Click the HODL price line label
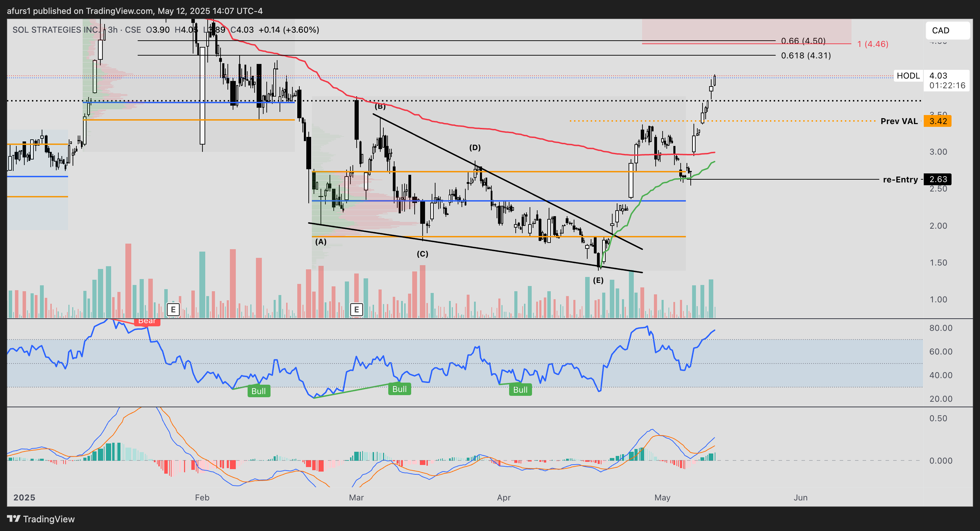Image resolution: width=980 pixels, height=531 pixels. pyautogui.click(x=908, y=76)
